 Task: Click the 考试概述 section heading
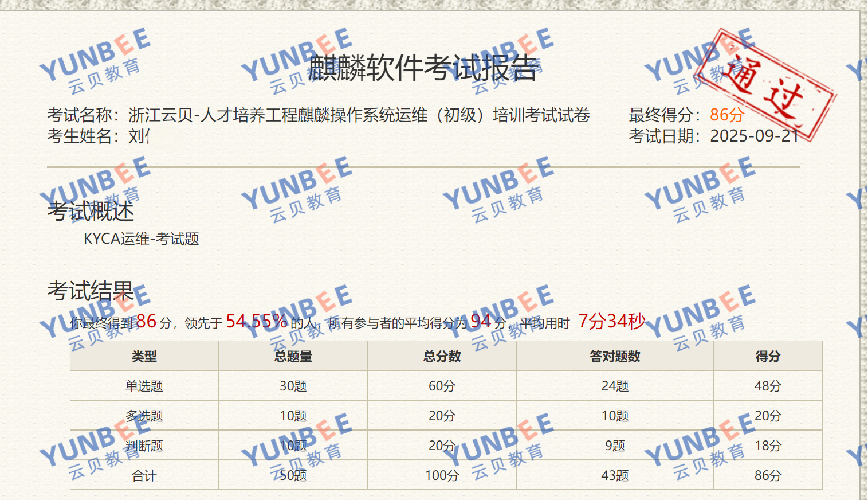coord(91,212)
